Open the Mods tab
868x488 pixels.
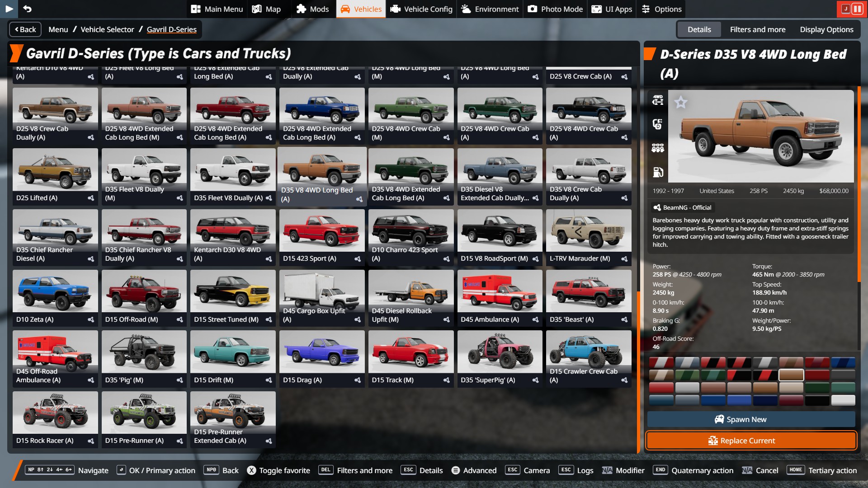pos(312,9)
